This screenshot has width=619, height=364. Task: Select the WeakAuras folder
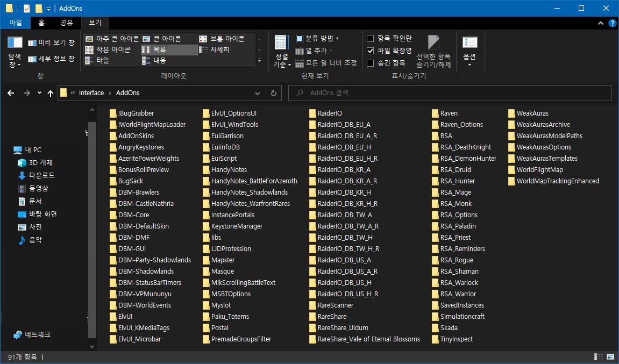(528, 113)
